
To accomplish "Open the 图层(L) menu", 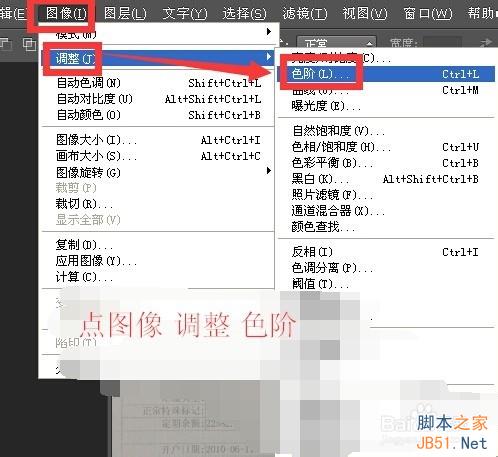I will click(125, 14).
